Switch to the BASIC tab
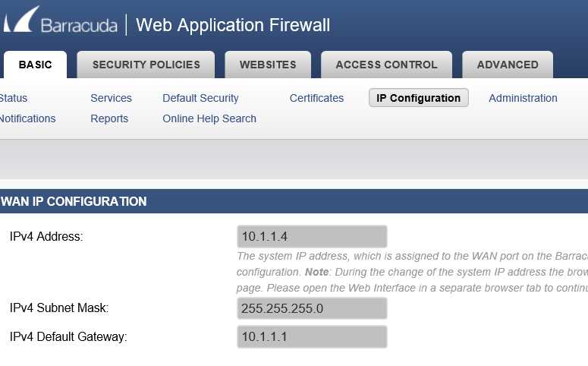This screenshot has height=366, width=588. pos(35,65)
